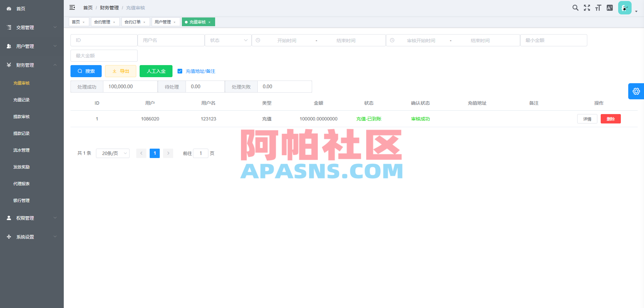Uncheck the 充值地址/备注 checkbox
Screen dimensions: 644x308
[180, 71]
